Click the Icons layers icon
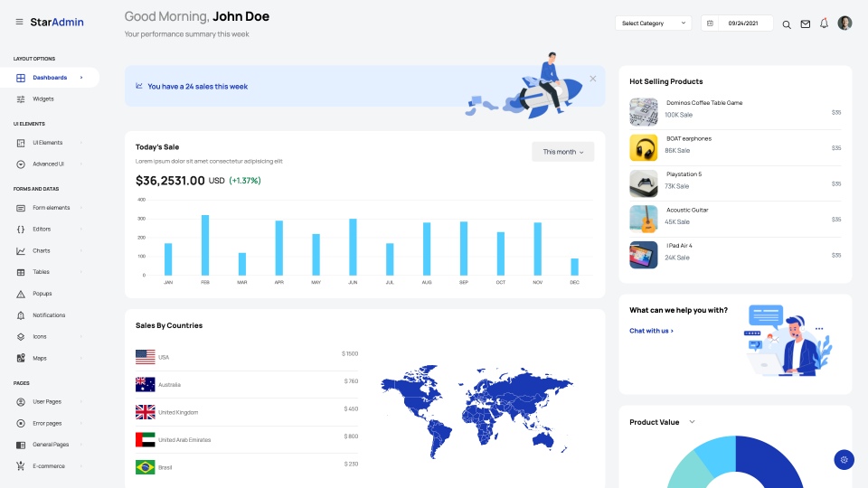Image resolution: width=868 pixels, height=488 pixels. click(x=21, y=336)
